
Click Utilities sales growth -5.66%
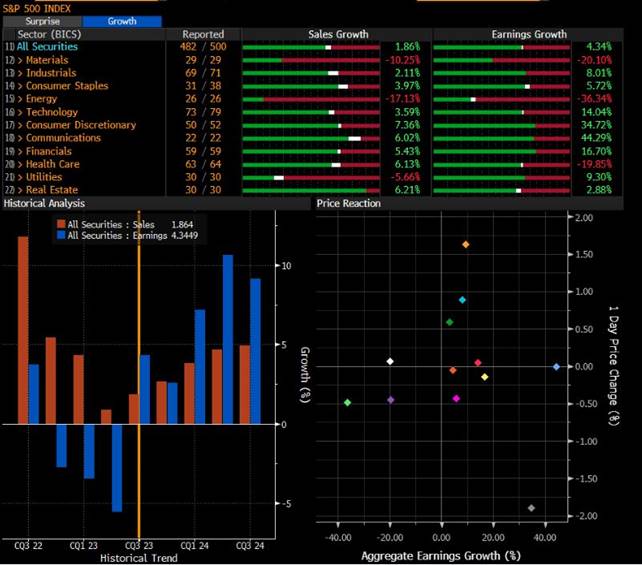tap(405, 177)
